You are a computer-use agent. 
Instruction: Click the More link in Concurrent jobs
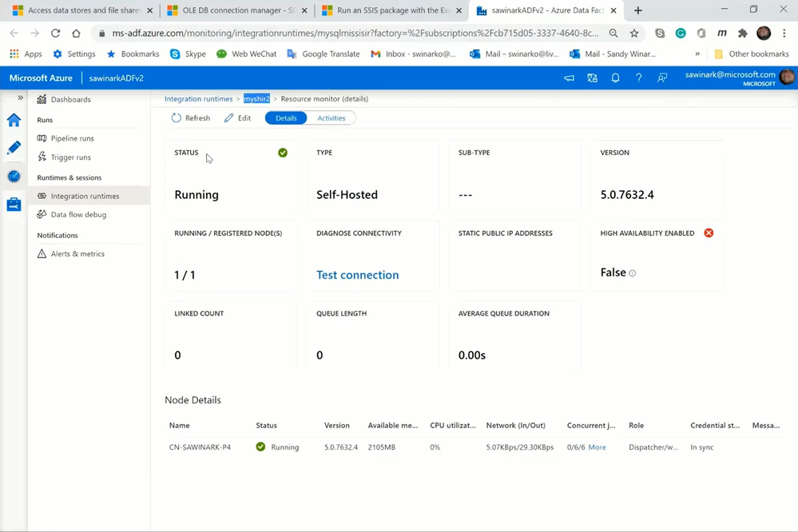click(x=597, y=447)
